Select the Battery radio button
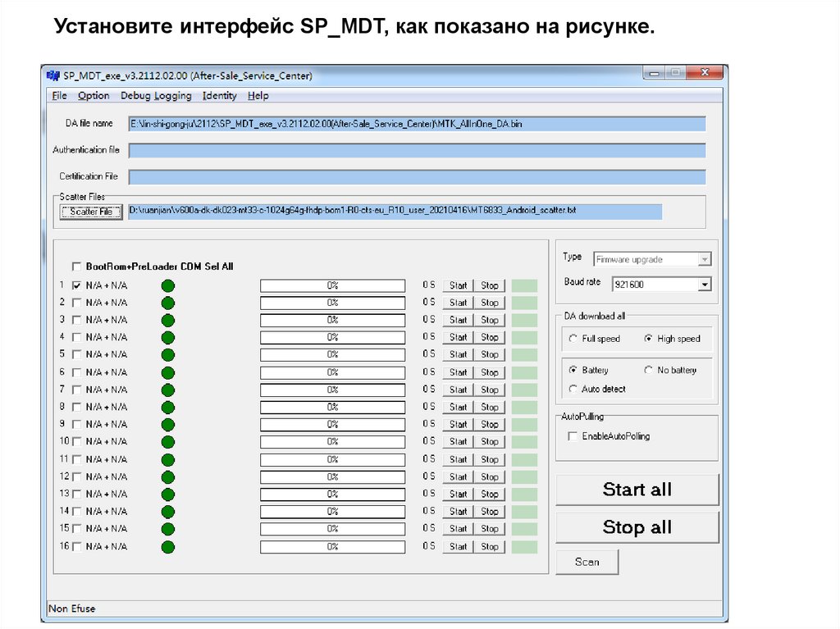This screenshot has width=840, height=629. click(x=573, y=370)
